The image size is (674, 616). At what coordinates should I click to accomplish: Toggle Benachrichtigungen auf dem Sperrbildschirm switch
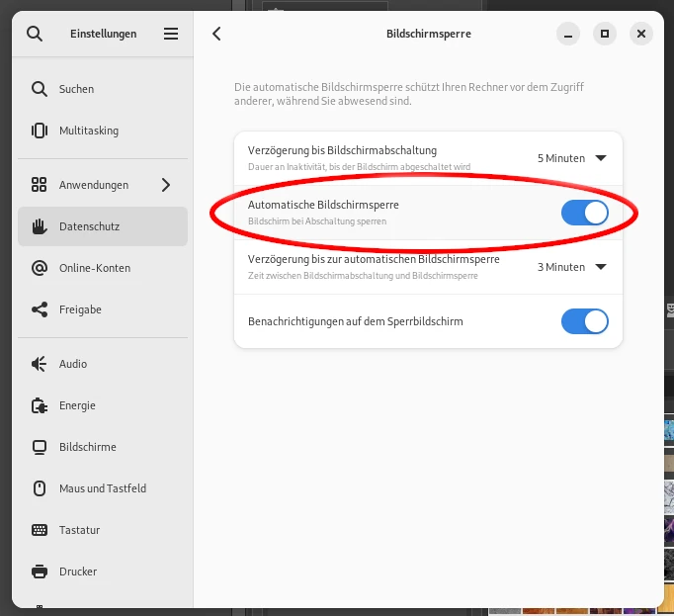(585, 321)
